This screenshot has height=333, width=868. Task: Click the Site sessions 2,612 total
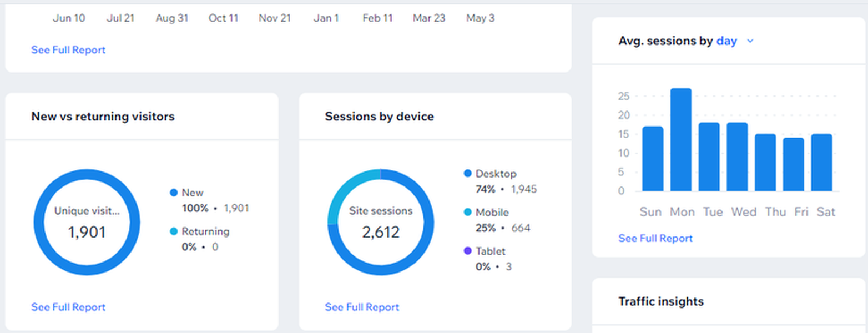point(381,232)
